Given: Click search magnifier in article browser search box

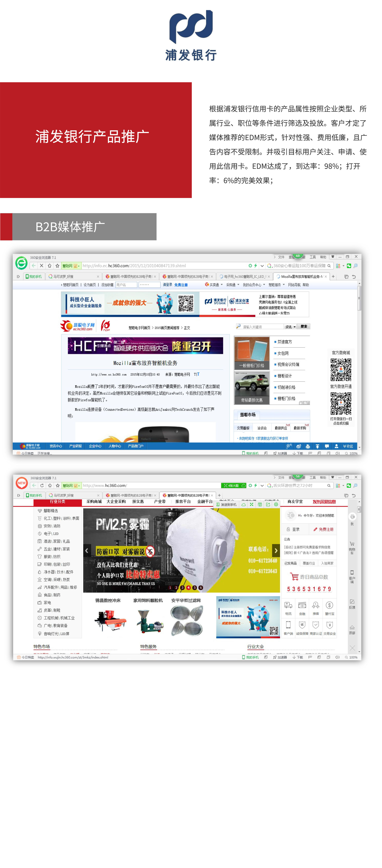Looking at the screenshot, I should 329,265.
